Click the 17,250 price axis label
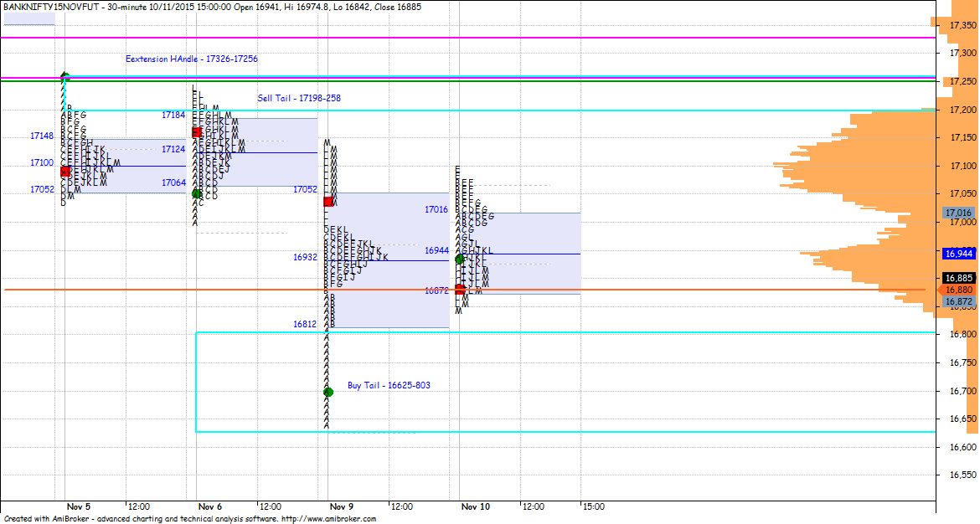 click(963, 81)
